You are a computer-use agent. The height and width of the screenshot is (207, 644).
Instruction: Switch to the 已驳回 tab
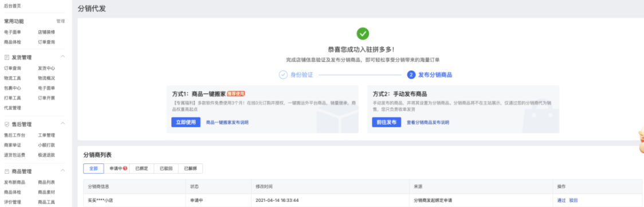click(x=166, y=169)
